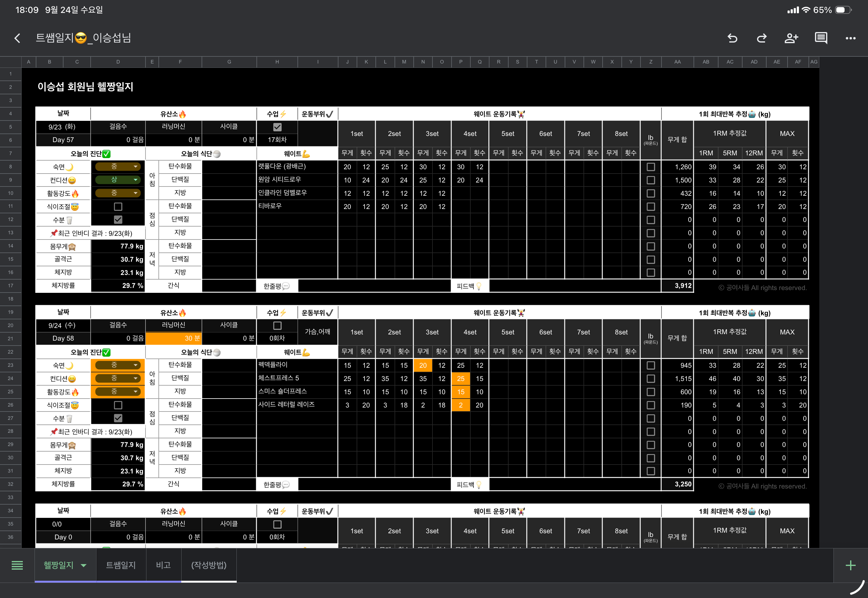Click the undo icon
The height and width of the screenshot is (598, 868).
732,38
